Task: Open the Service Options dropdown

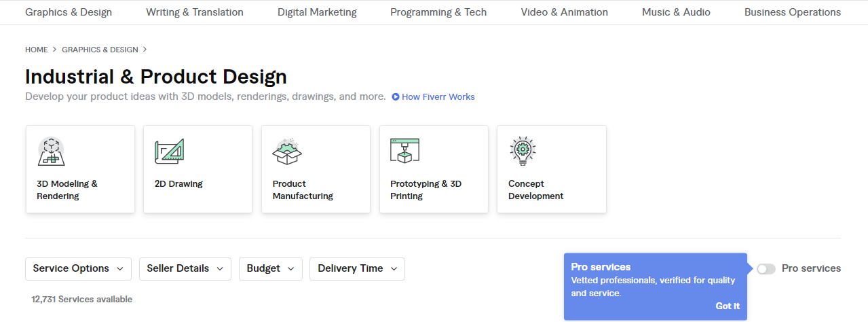Action: tap(79, 269)
